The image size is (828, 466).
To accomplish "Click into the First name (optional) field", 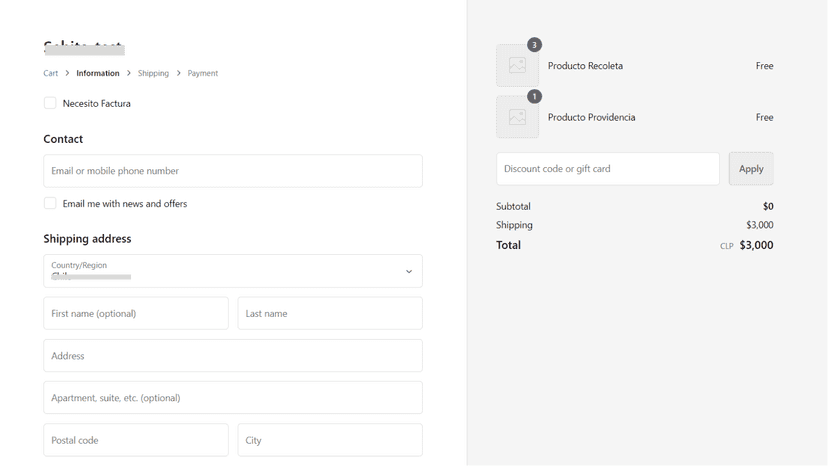I will [x=136, y=313].
